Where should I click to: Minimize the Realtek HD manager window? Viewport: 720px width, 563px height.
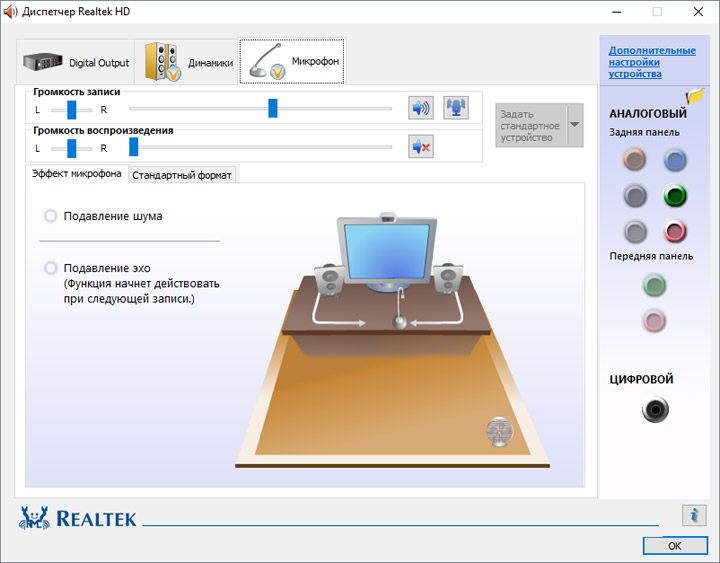[x=617, y=11]
